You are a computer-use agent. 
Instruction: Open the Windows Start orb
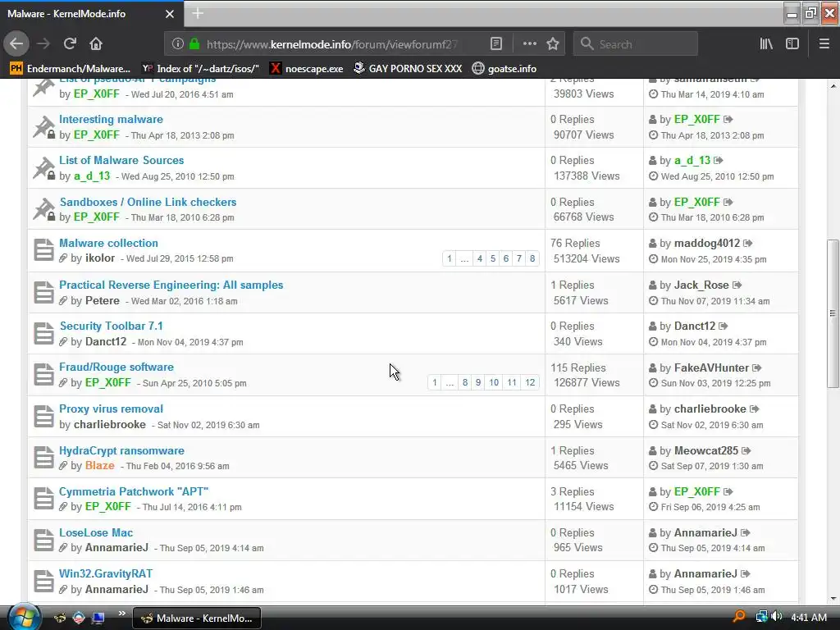coord(24,617)
